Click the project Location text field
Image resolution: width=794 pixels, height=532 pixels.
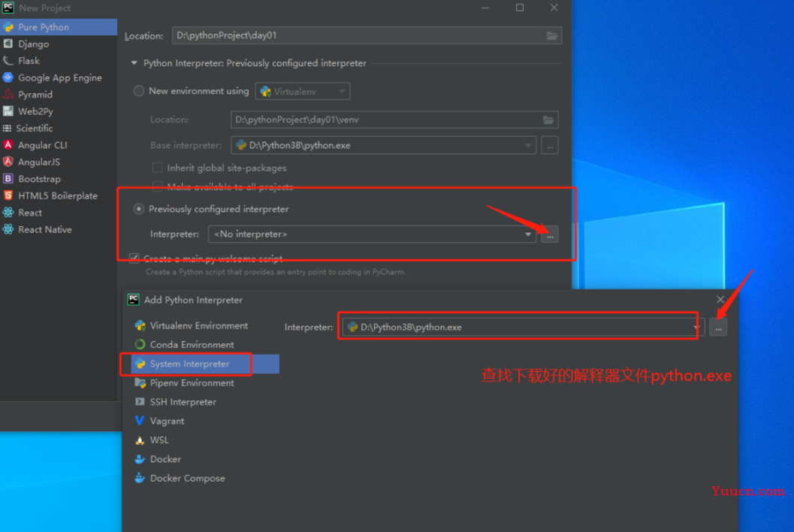358,35
